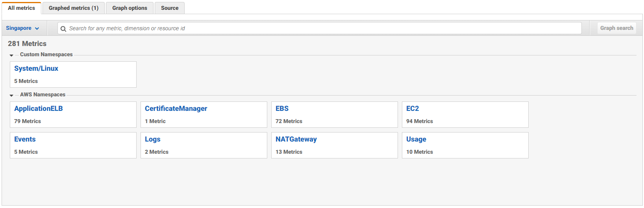Collapse the AWS Namespaces section arrow
Screen dimensions: 644x208
(11, 96)
